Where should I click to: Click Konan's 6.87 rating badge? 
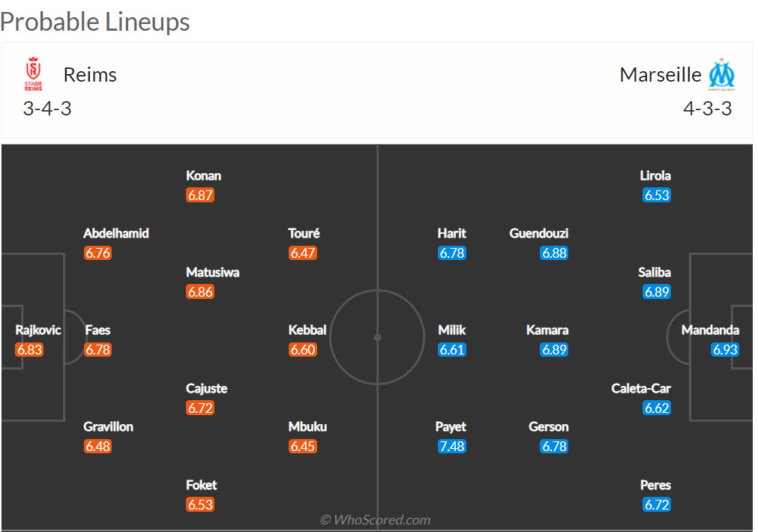coord(200,196)
